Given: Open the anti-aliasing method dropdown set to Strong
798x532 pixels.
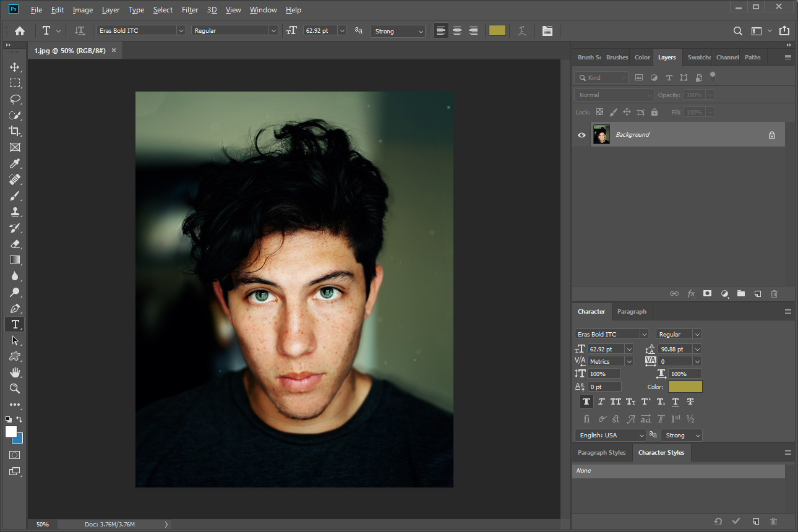Looking at the screenshot, I should point(398,30).
